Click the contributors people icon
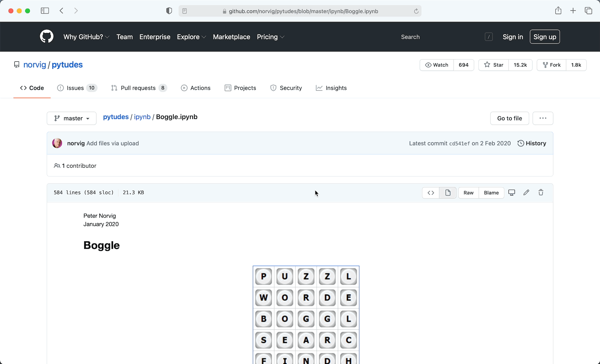The width and height of the screenshot is (600, 364). [x=57, y=166]
